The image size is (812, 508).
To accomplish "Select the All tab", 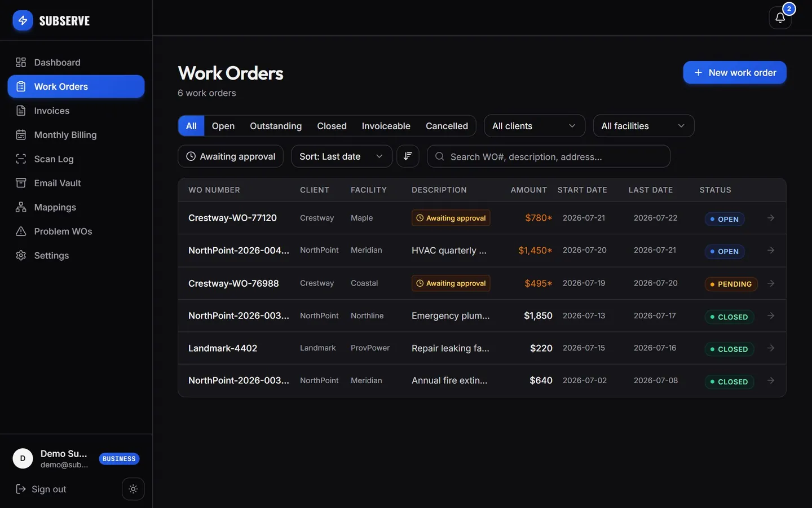I will [191, 126].
